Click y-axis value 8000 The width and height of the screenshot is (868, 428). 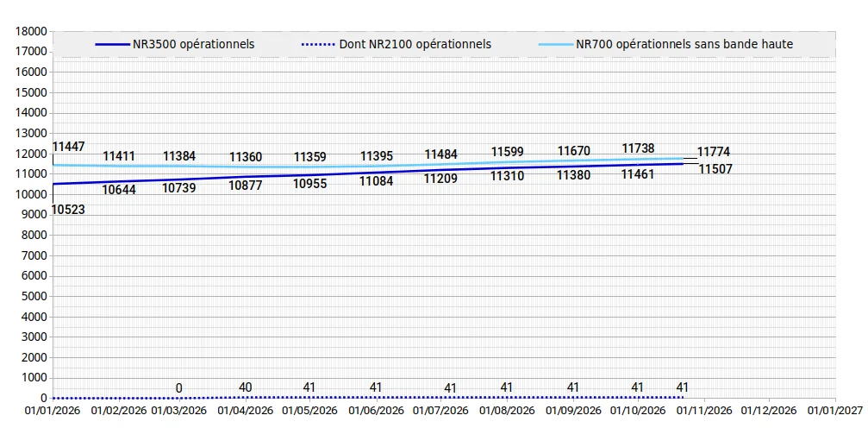click(x=36, y=235)
